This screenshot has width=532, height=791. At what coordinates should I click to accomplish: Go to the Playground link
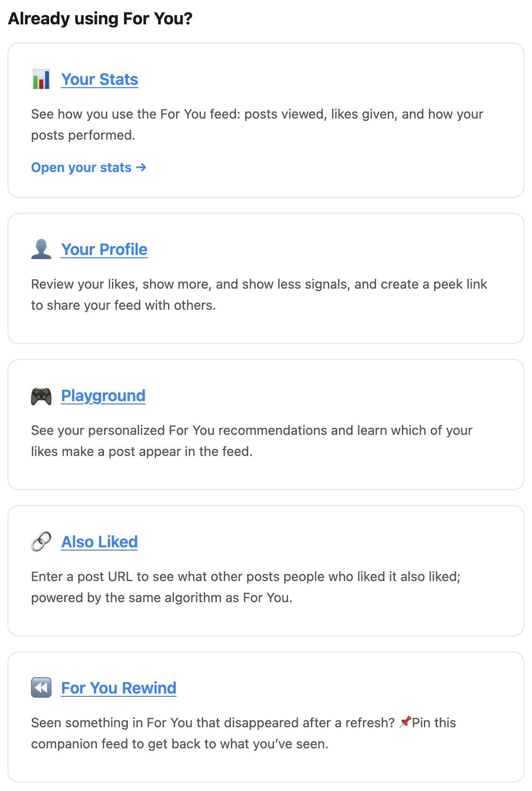[x=103, y=396]
